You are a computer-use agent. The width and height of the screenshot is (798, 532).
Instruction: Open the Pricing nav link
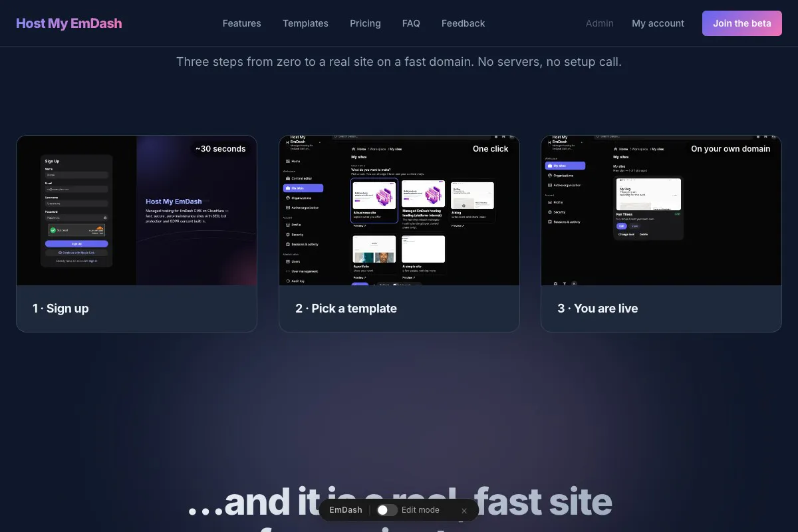click(x=365, y=23)
